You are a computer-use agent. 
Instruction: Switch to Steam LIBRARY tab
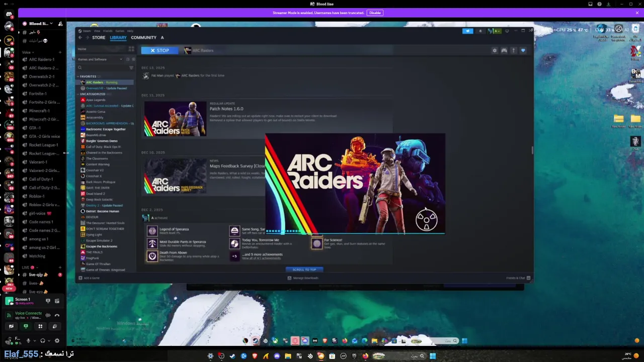(x=118, y=37)
